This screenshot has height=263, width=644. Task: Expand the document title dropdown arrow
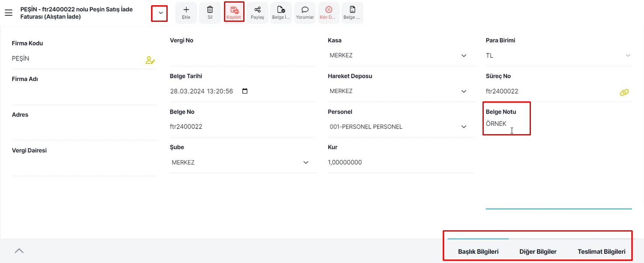(x=161, y=13)
